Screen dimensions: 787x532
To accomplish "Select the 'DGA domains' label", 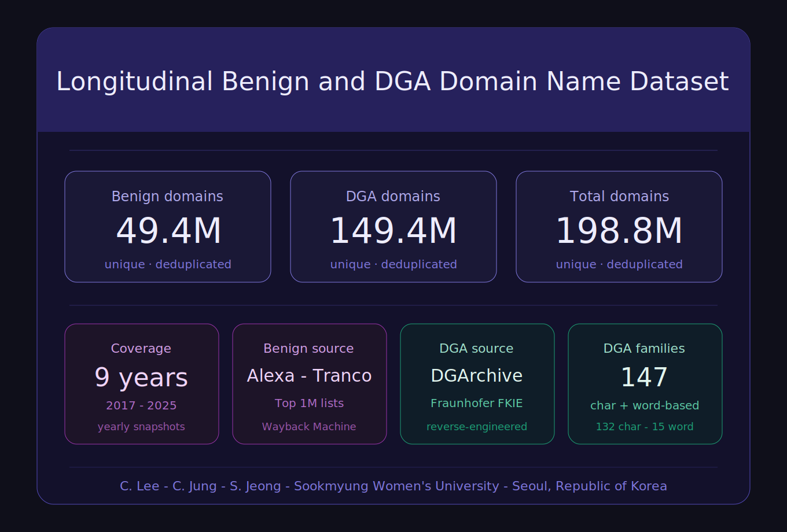I will pyautogui.click(x=393, y=197).
